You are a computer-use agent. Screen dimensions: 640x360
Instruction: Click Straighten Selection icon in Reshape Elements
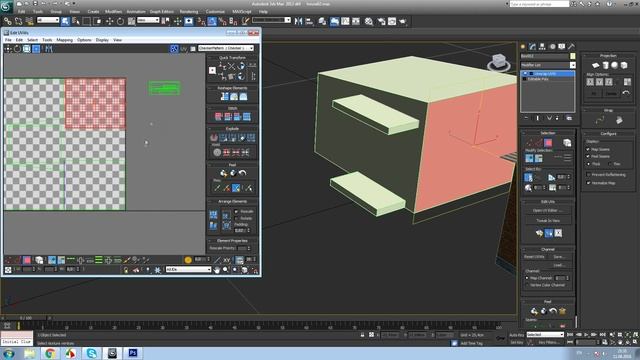(x=224, y=97)
